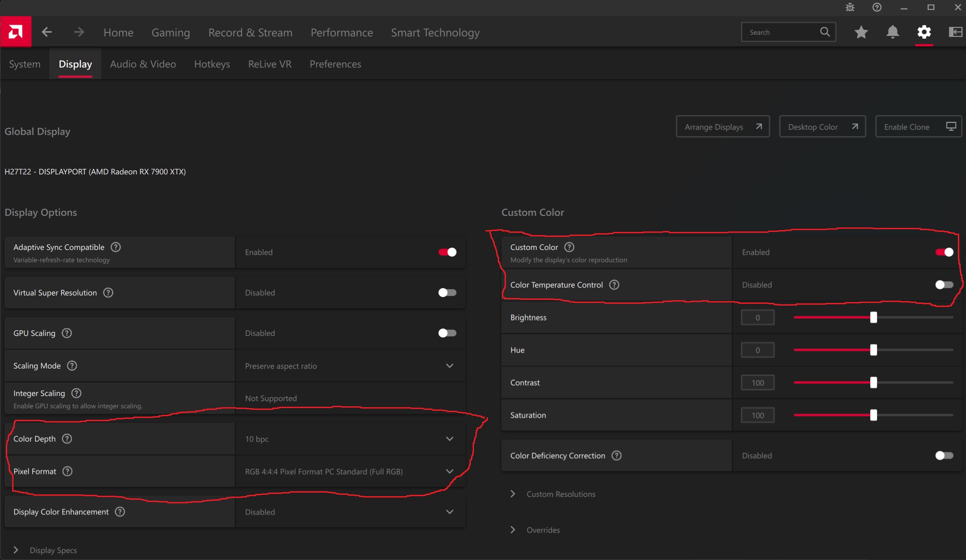The width and height of the screenshot is (966, 560).
Task: Click the search magnifier icon
Action: [x=825, y=32]
